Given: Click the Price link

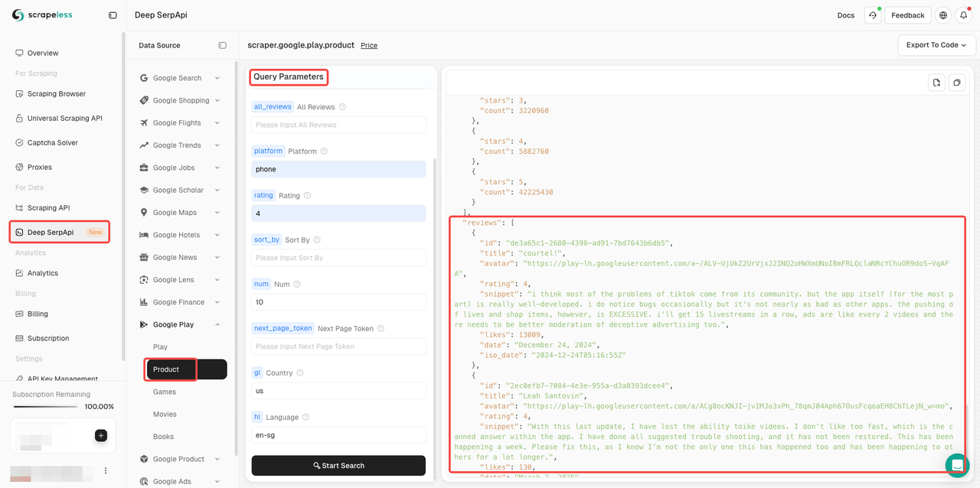Looking at the screenshot, I should 369,45.
